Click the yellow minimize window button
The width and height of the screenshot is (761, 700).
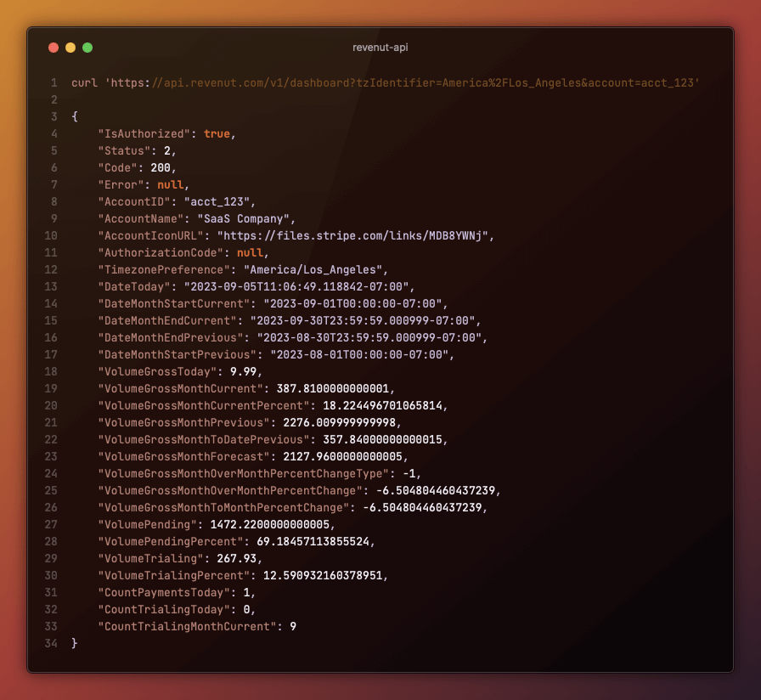click(70, 48)
